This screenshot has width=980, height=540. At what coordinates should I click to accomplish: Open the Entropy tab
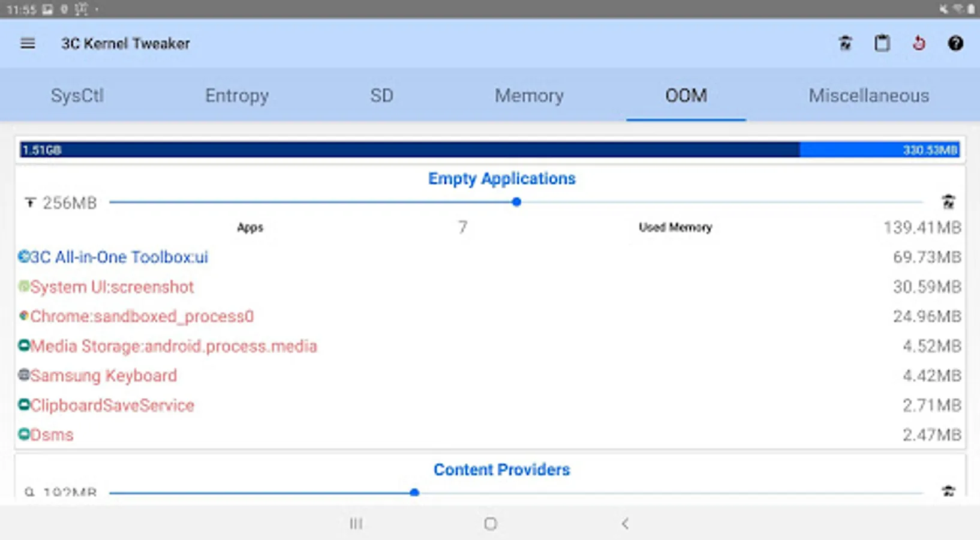click(237, 95)
